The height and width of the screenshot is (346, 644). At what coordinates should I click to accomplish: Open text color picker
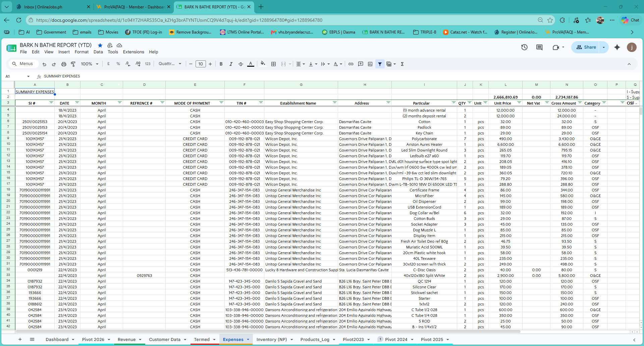[251, 64]
